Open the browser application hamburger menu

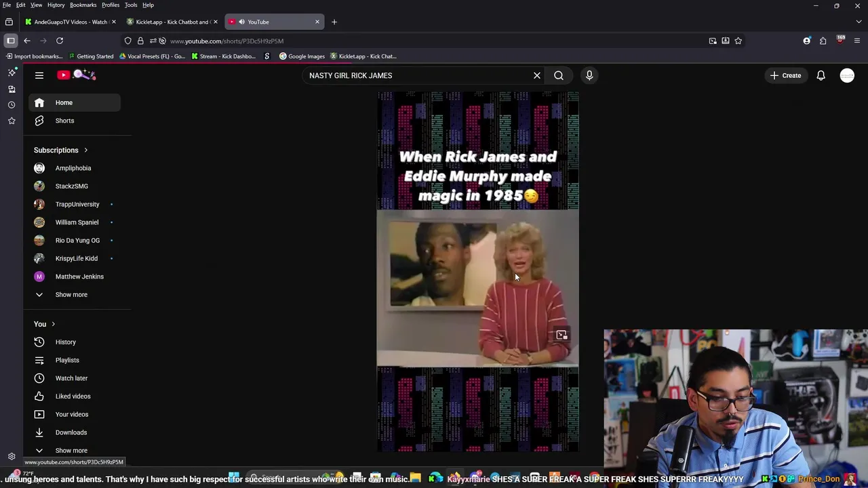click(857, 41)
